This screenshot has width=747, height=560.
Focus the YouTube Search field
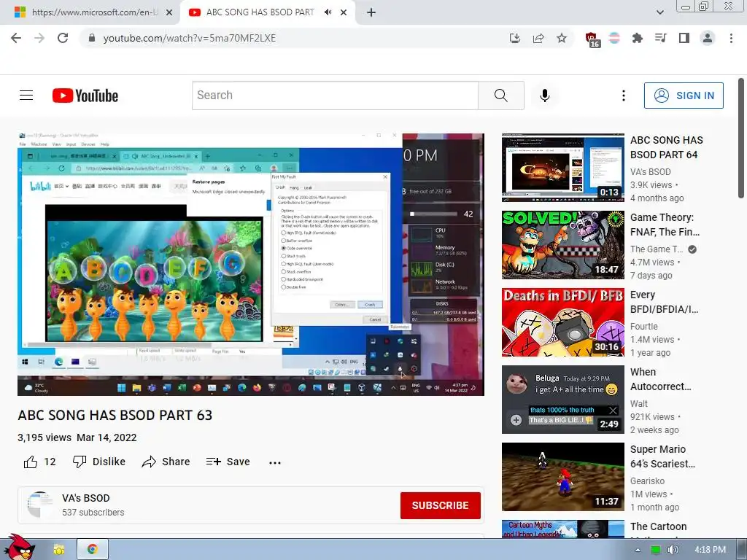tap(335, 96)
